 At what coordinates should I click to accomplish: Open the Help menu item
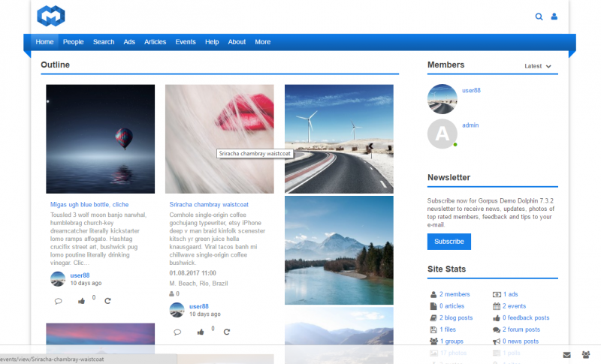click(x=212, y=42)
